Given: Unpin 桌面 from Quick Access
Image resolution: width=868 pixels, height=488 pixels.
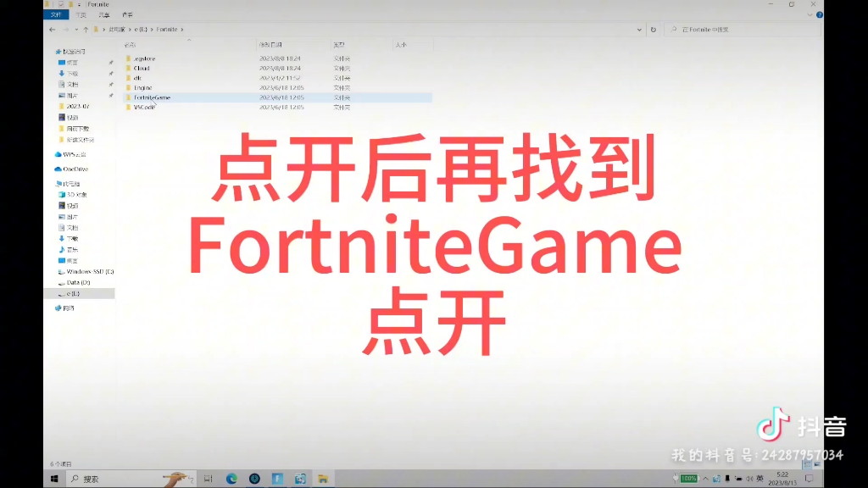Looking at the screenshot, I should (109, 62).
